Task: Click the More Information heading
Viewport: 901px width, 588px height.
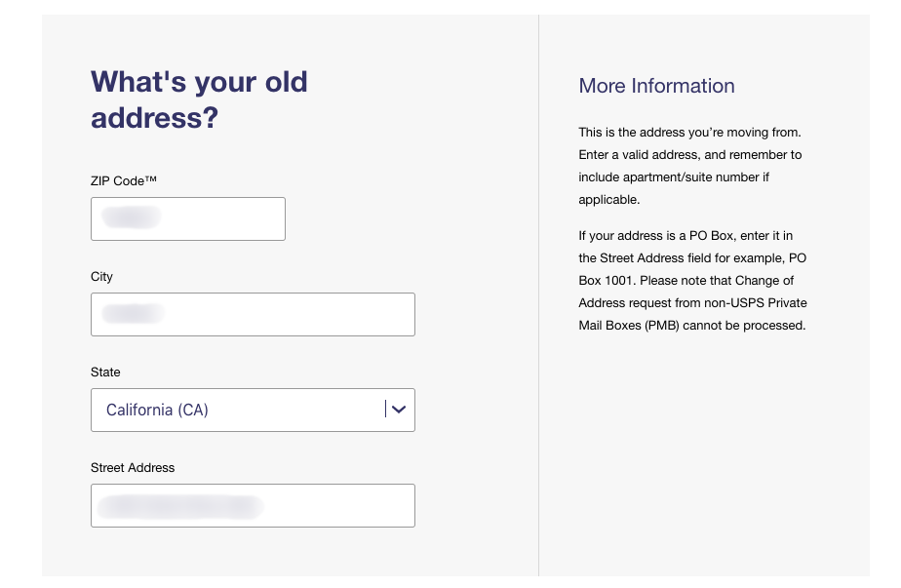Action: coord(656,86)
